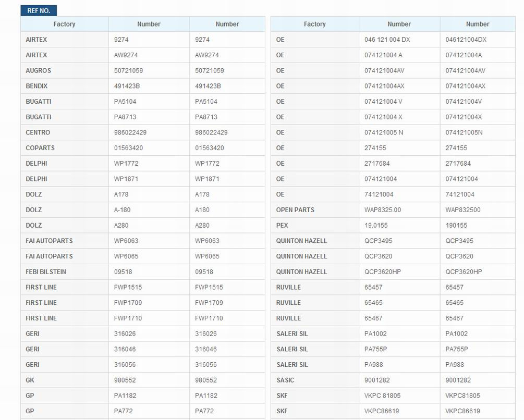Select the number 046121004DX
Viewport: 524px width, 420px height.
pyautogui.click(x=466, y=40)
